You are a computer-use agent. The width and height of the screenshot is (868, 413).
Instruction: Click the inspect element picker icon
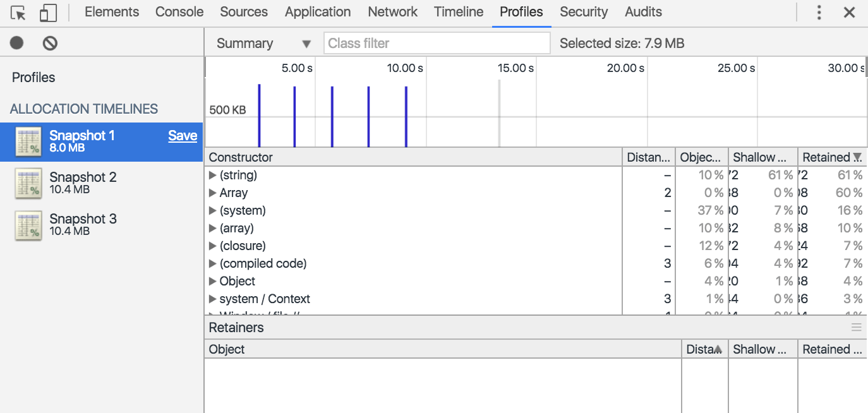pyautogui.click(x=18, y=13)
